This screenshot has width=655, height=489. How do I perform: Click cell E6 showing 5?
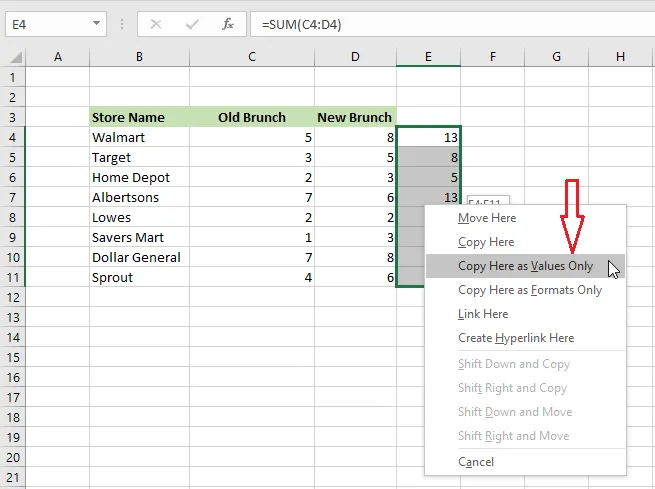[x=428, y=177]
